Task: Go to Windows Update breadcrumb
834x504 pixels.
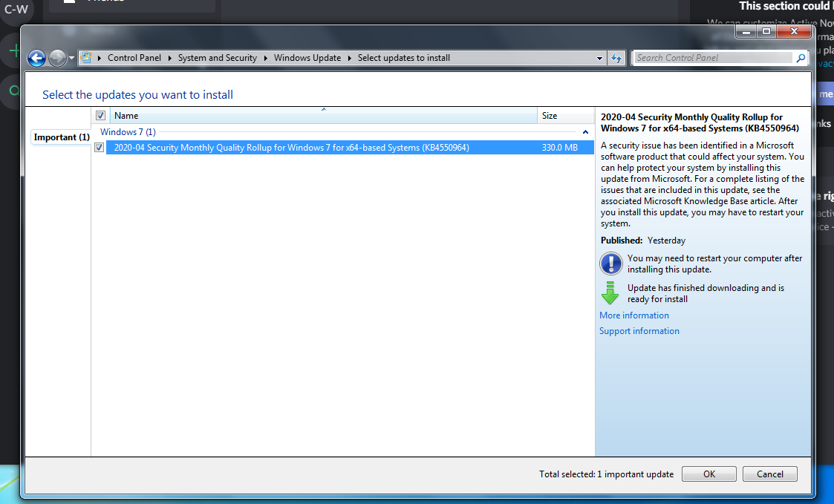Action: 307,57
